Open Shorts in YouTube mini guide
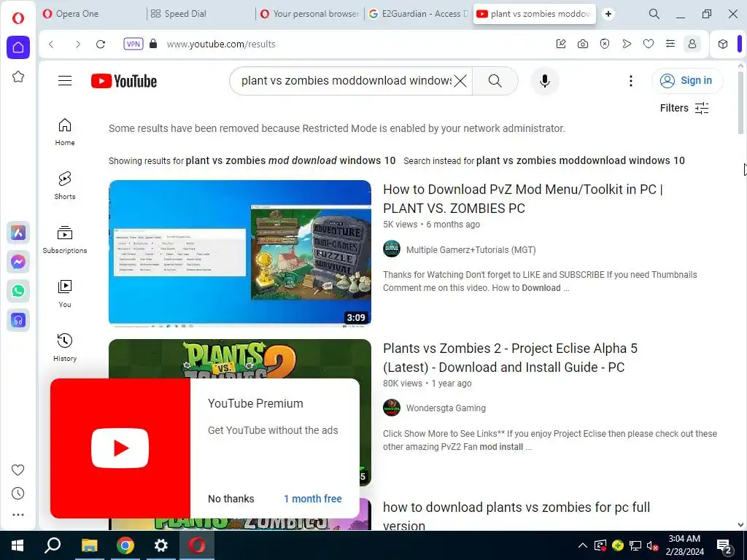The height and width of the screenshot is (560, 747). (65, 186)
